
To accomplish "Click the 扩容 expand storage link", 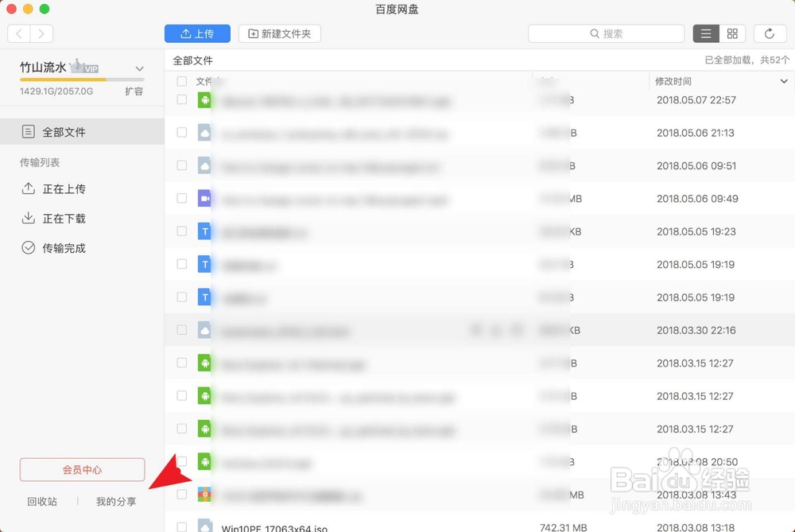I will pos(134,91).
